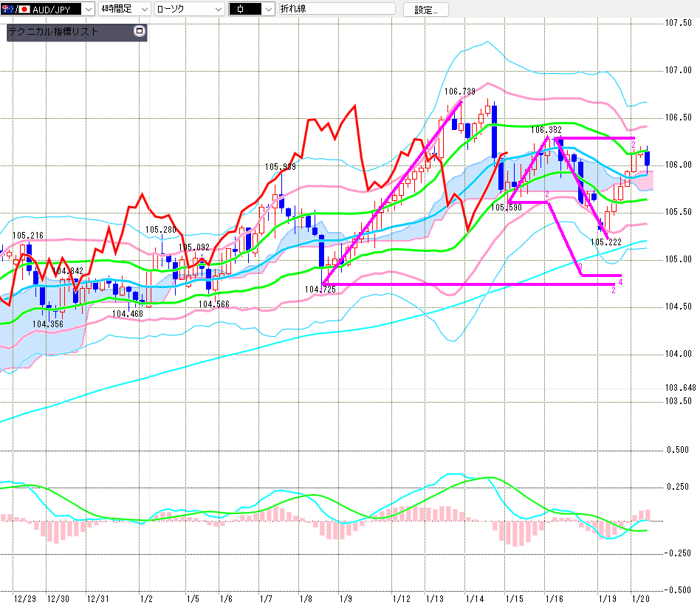
Task: Click the 折れ線 text field
Action: pos(336,10)
